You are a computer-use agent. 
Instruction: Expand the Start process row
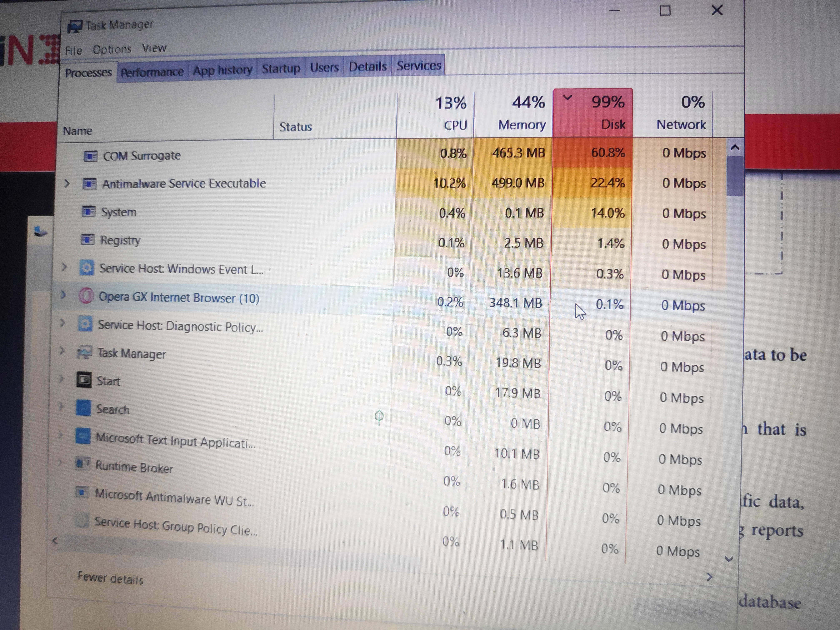click(61, 378)
